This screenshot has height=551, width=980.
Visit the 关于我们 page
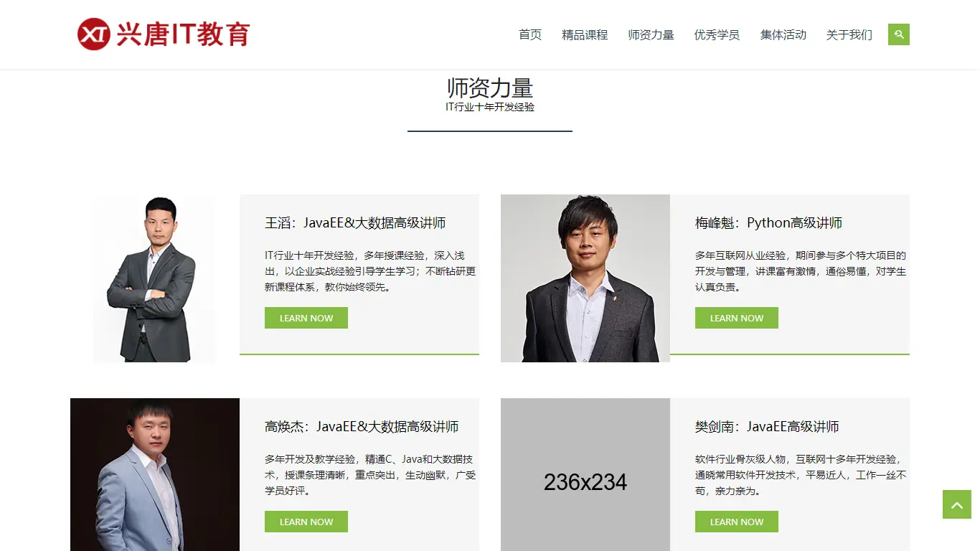coord(849,34)
